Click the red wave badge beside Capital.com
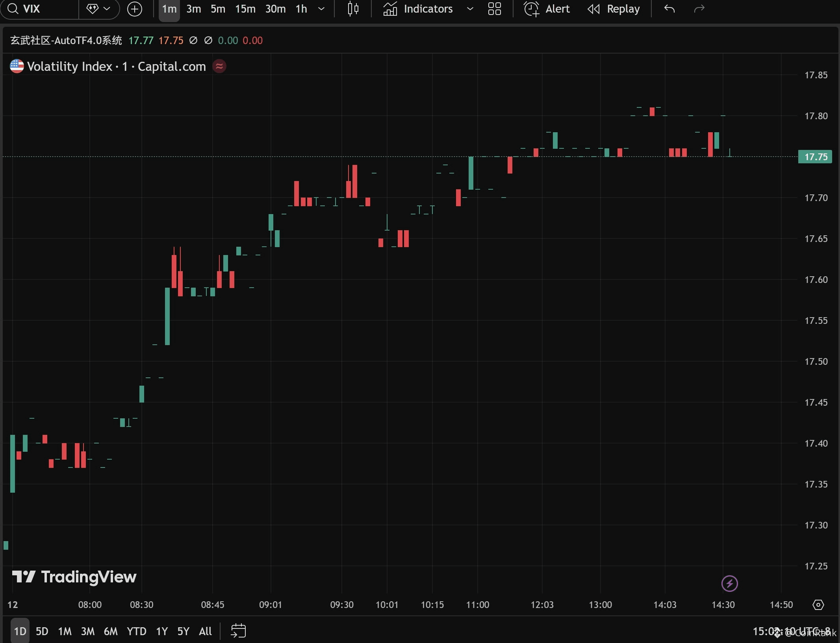Viewport: 840px width, 643px height. tap(219, 66)
